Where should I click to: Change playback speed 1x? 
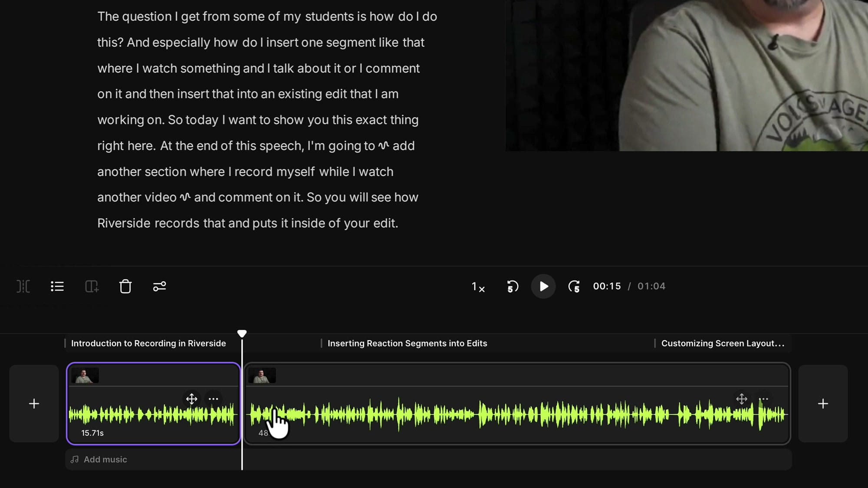(x=478, y=287)
